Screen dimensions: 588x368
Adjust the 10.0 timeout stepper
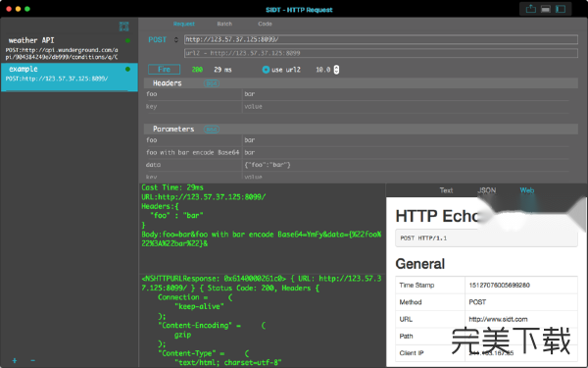(336, 70)
